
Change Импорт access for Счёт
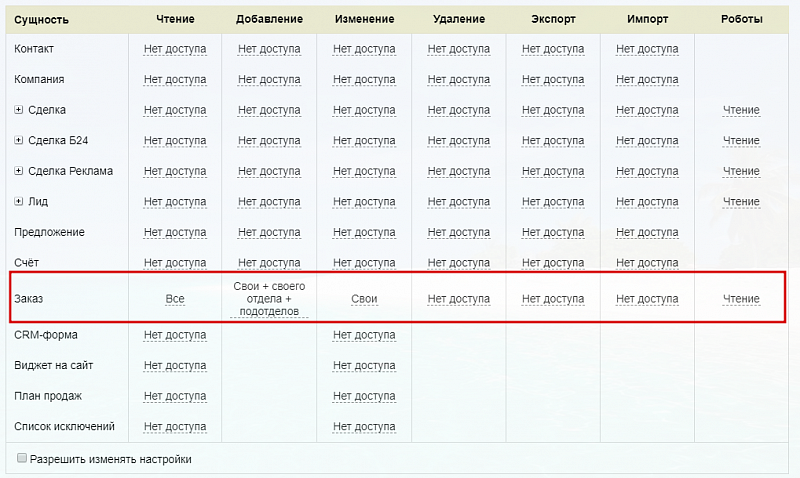(647, 263)
